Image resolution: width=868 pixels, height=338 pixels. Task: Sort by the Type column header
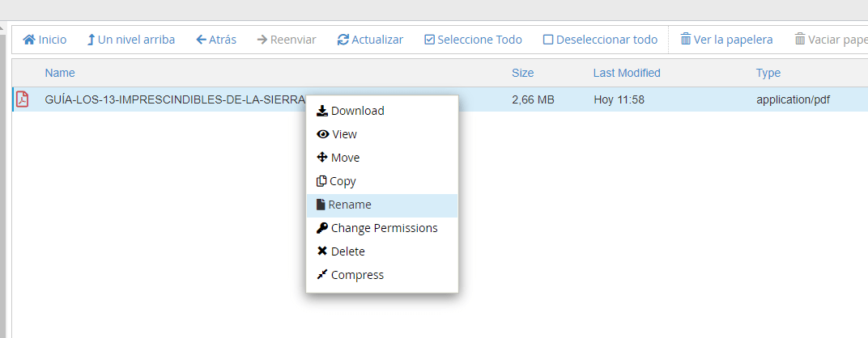coord(768,73)
